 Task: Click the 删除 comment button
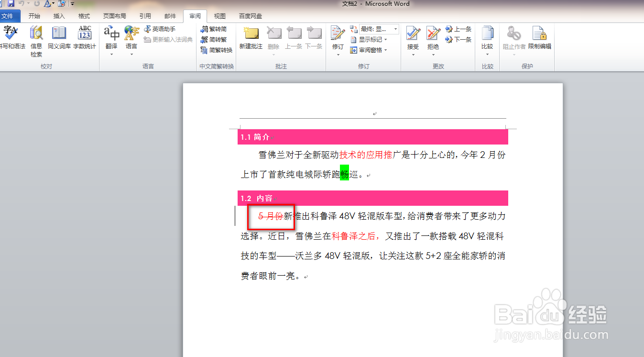[273, 41]
